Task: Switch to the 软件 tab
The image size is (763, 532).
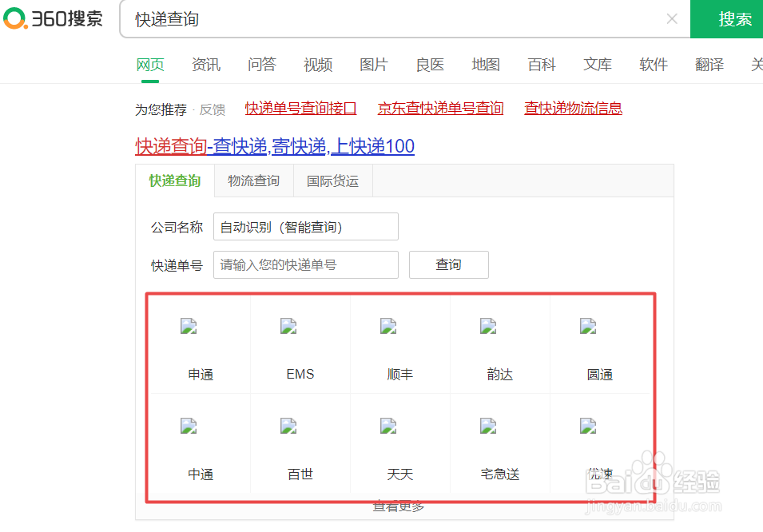Action: coord(654,64)
